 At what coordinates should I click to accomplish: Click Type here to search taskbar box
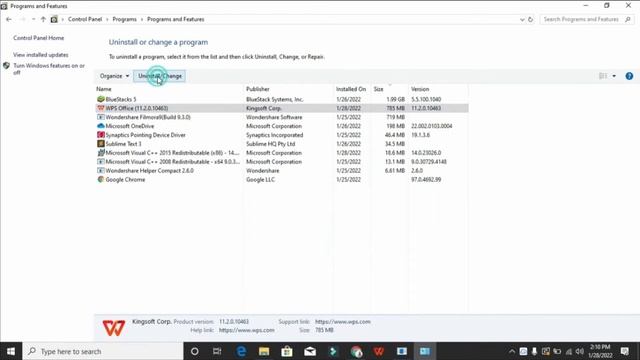[x=103, y=351]
